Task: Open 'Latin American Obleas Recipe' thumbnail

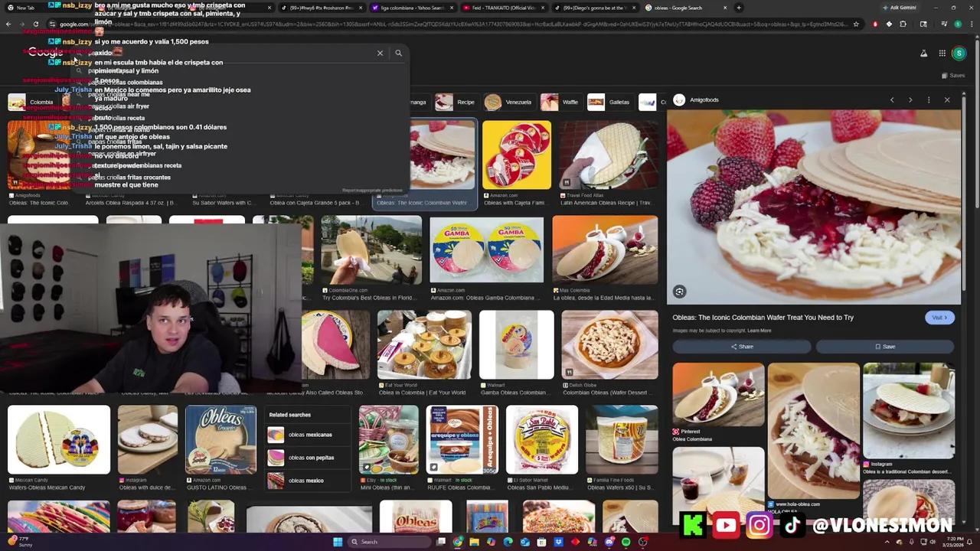Action: click(x=609, y=155)
